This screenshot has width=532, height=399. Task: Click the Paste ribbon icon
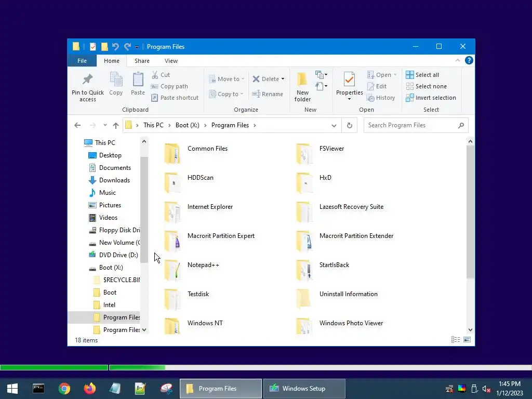pos(138,79)
